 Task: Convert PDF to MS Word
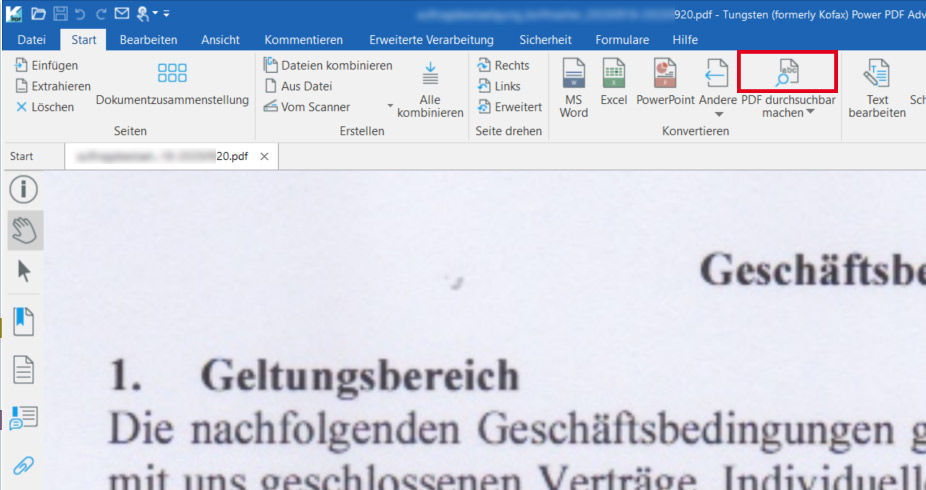pyautogui.click(x=573, y=87)
